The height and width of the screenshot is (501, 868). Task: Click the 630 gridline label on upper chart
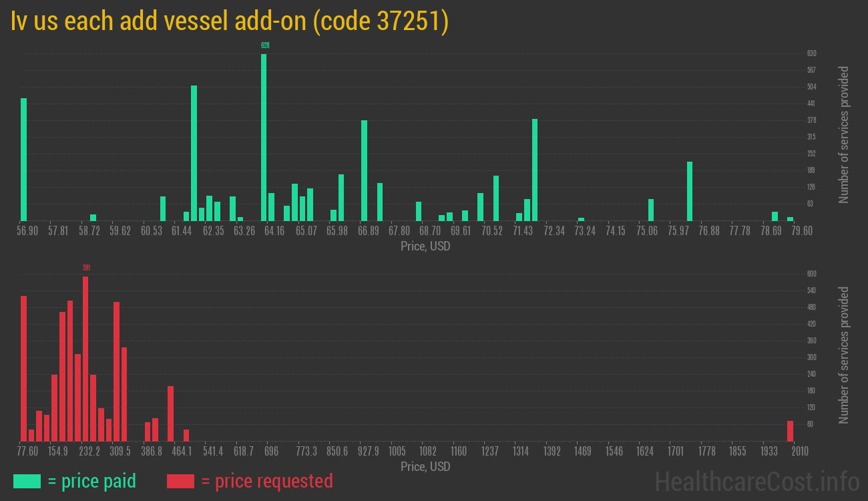tap(811, 53)
